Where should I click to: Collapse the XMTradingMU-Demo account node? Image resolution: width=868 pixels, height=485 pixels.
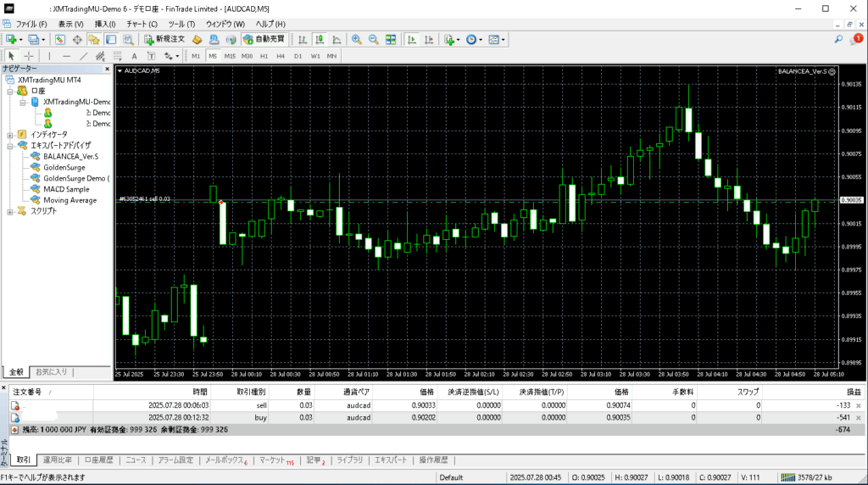(23, 102)
